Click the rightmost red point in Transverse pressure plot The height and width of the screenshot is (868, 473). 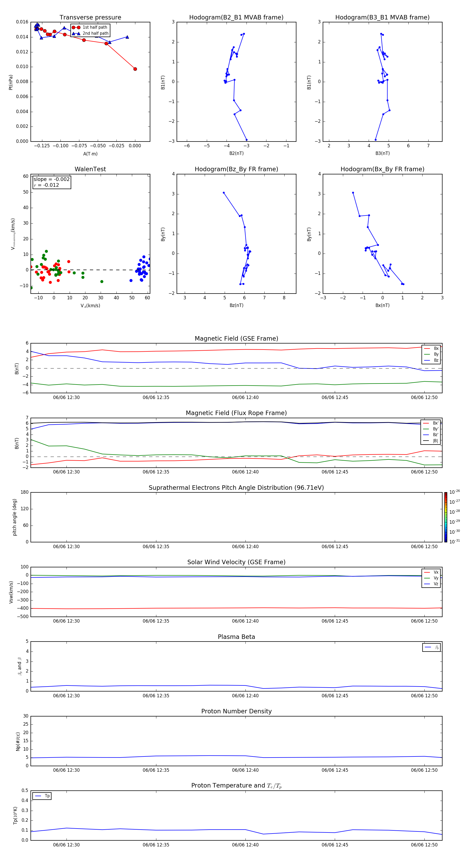135,69
